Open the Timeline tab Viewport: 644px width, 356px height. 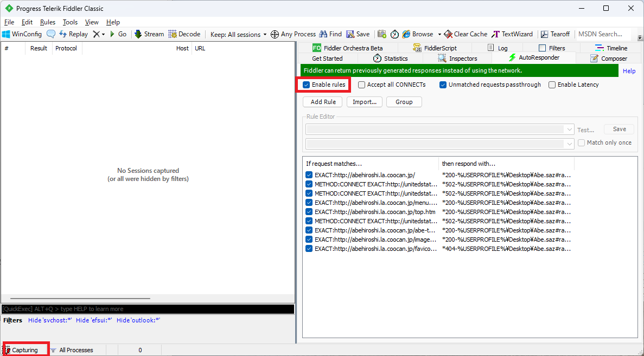(611, 48)
